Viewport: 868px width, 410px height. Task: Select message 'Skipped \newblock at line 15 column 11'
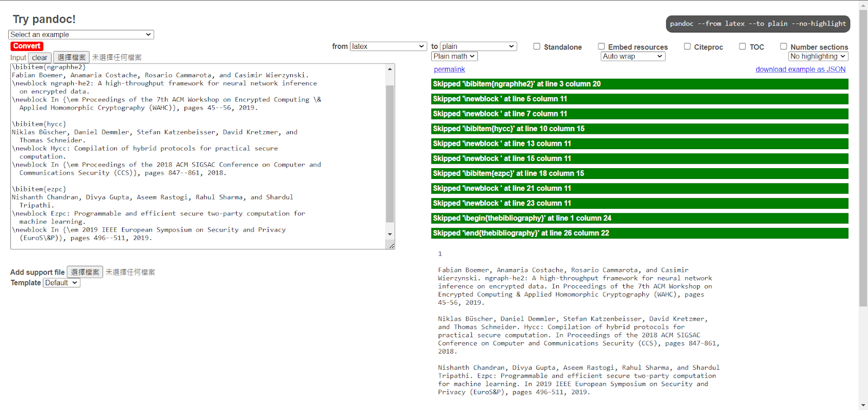(640, 158)
